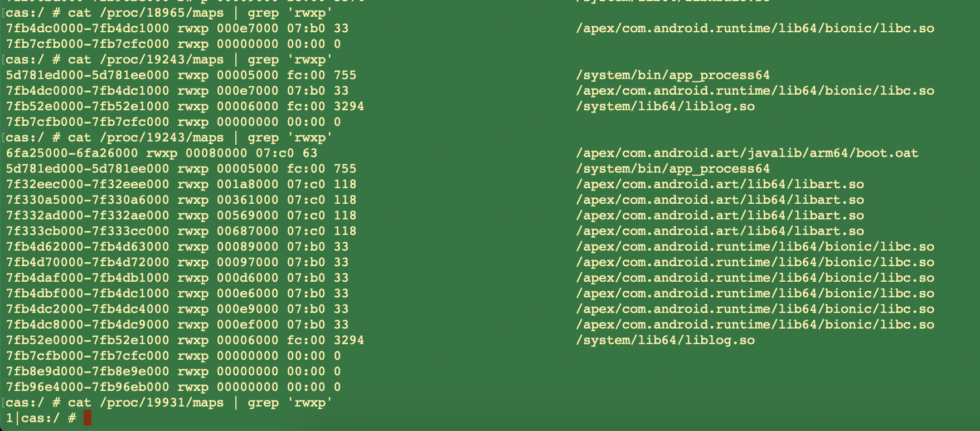Click the address range 7fb96e4000-7fb96eb000
The height and width of the screenshot is (431, 980).
click(88, 387)
